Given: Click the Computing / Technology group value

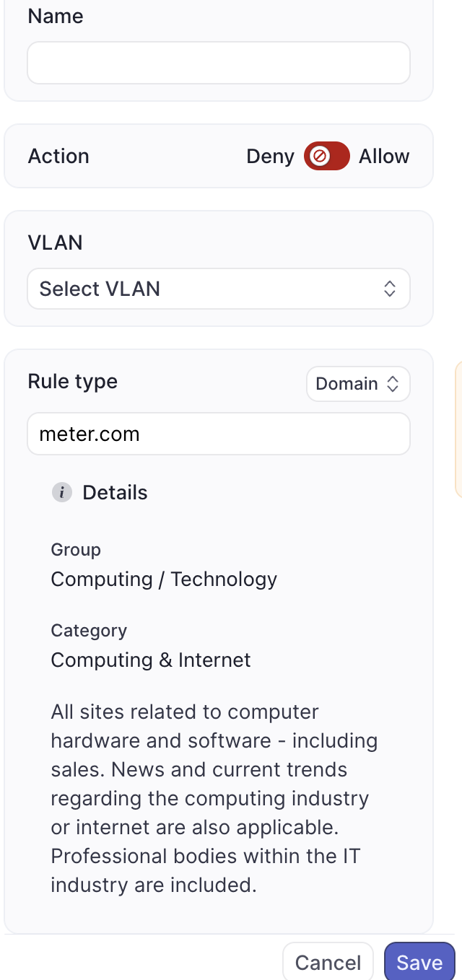Looking at the screenshot, I should click(x=164, y=579).
